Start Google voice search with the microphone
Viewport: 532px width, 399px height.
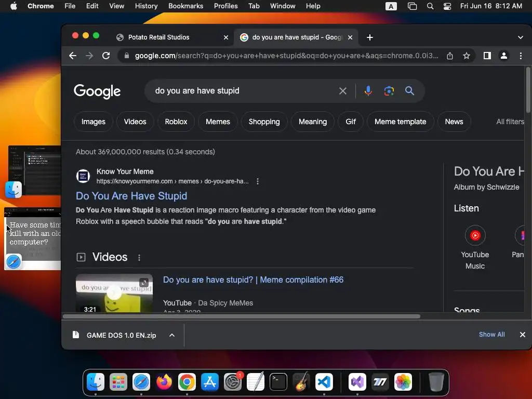pos(368,91)
